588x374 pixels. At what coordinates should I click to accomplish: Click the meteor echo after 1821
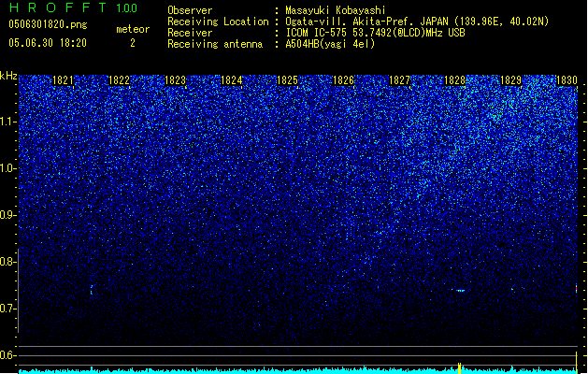(x=92, y=290)
